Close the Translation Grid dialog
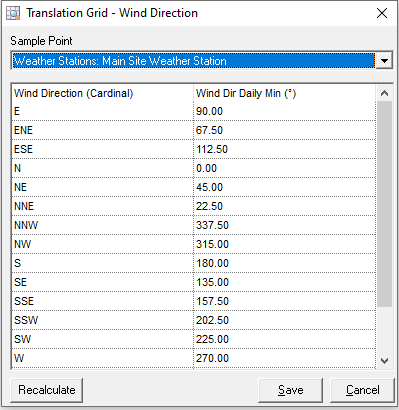 (x=382, y=13)
